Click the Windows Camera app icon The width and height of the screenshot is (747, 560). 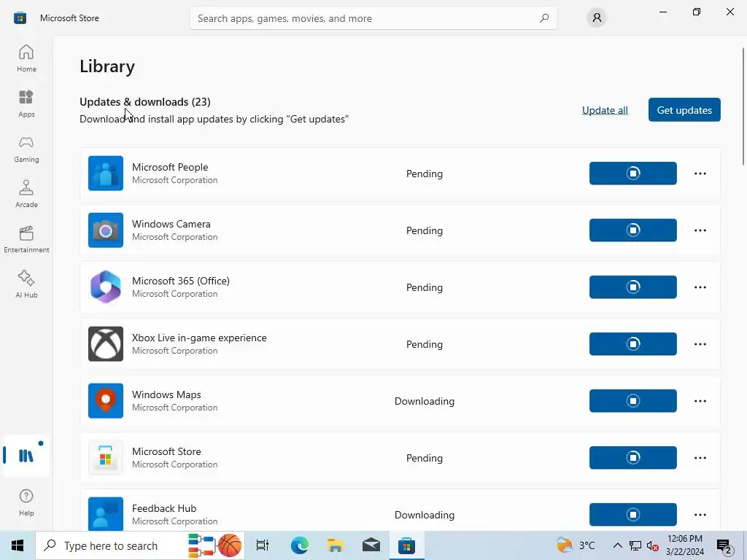106,230
